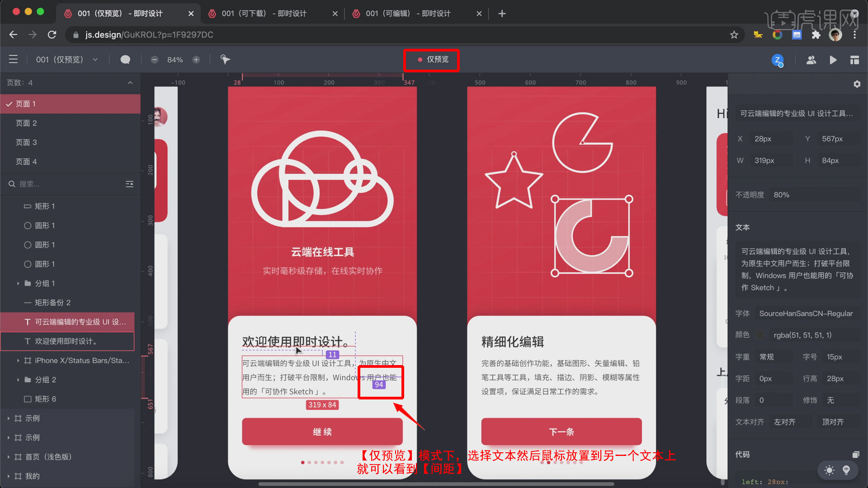This screenshot has width=868, height=488.
Task: Go back in browser history
Action: (13, 35)
